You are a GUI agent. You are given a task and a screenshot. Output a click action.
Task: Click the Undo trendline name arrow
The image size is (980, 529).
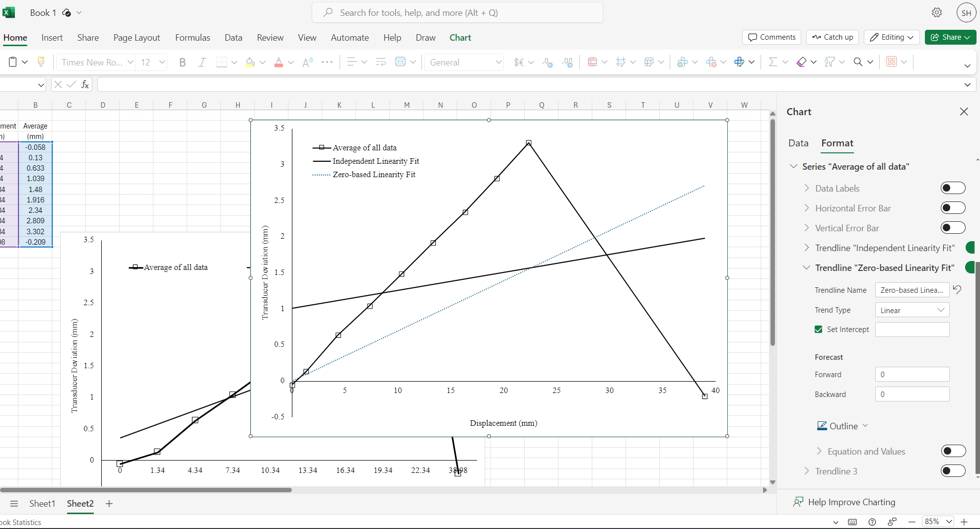958,289
